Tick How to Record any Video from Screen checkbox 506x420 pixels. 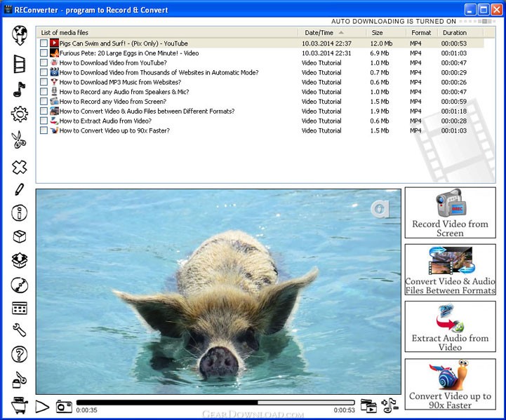pos(44,101)
